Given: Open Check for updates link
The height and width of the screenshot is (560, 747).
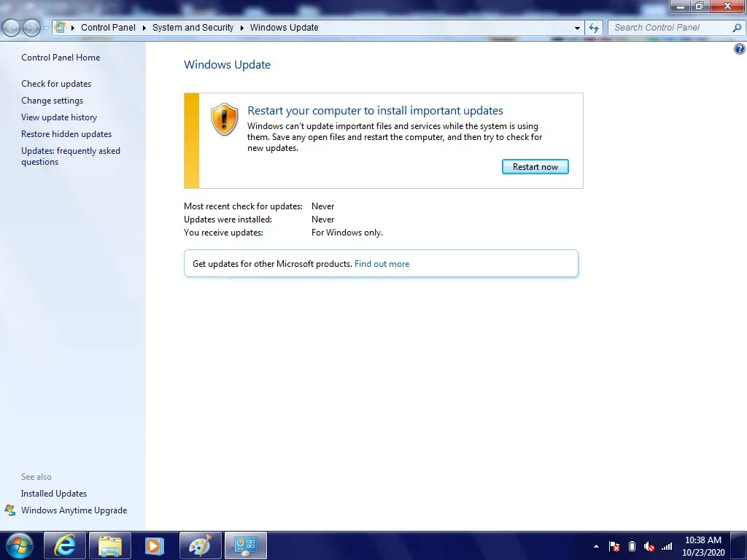Looking at the screenshot, I should (56, 84).
